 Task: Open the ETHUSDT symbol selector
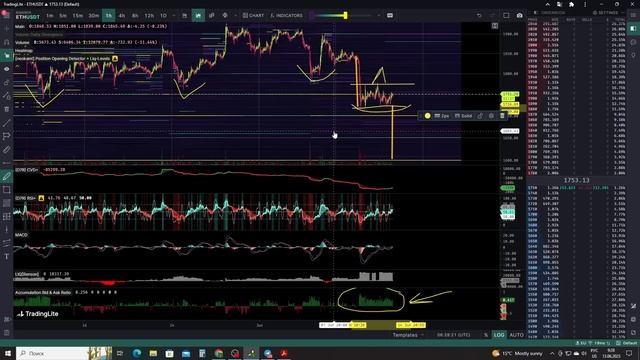coord(28,16)
